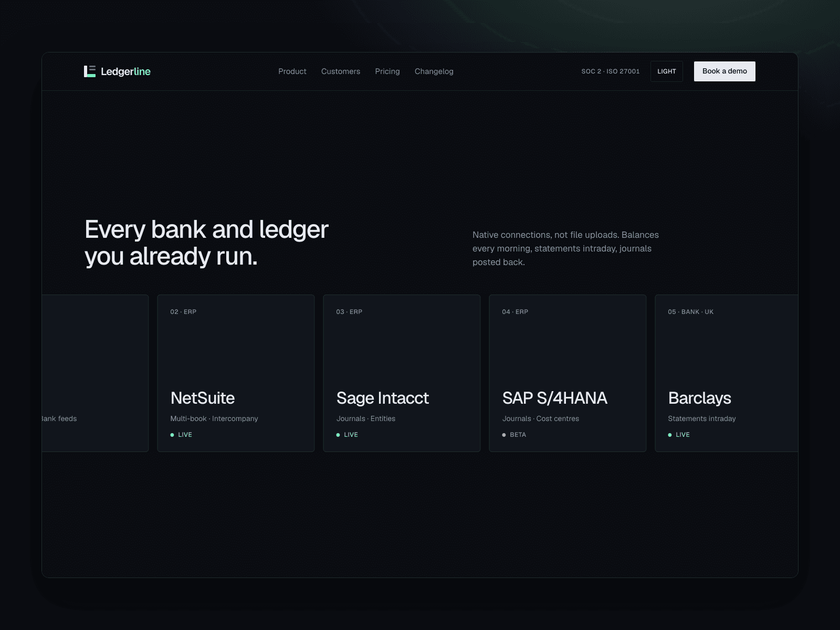The height and width of the screenshot is (630, 840).
Task: Click BETA status on SAP card
Action: (x=514, y=435)
